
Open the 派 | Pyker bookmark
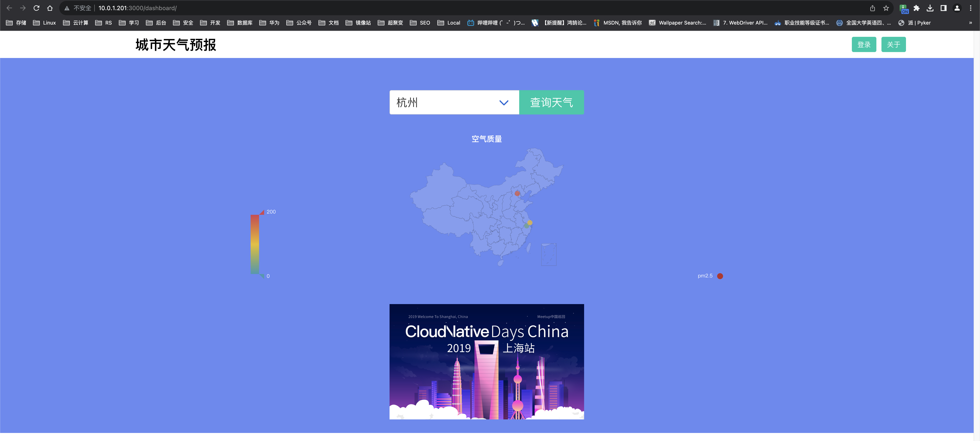pos(915,23)
